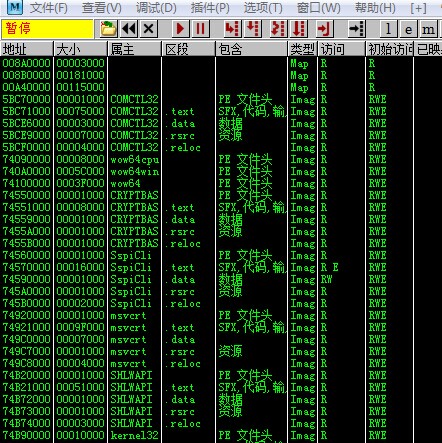Screen dimensions: 442x443
Task: Select the wow64 row at 74100000
Action: tap(221, 183)
